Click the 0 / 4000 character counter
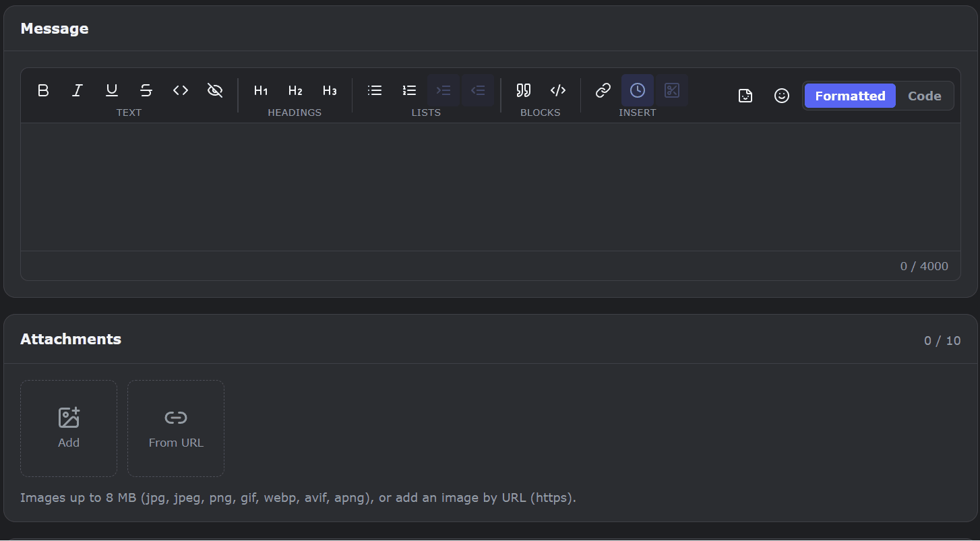 tap(924, 266)
